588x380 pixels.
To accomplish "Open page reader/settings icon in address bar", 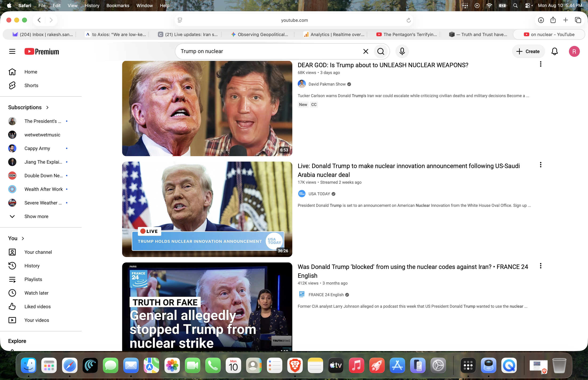I will coord(180,20).
